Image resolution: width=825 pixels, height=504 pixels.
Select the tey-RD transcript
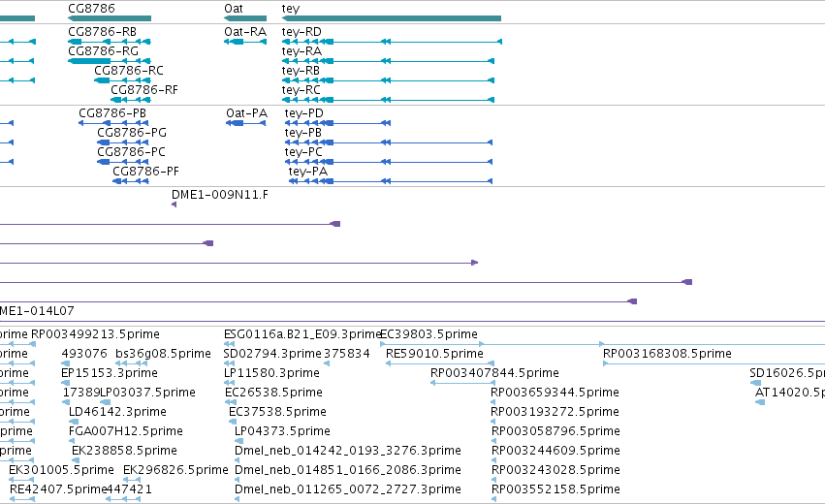[301, 32]
